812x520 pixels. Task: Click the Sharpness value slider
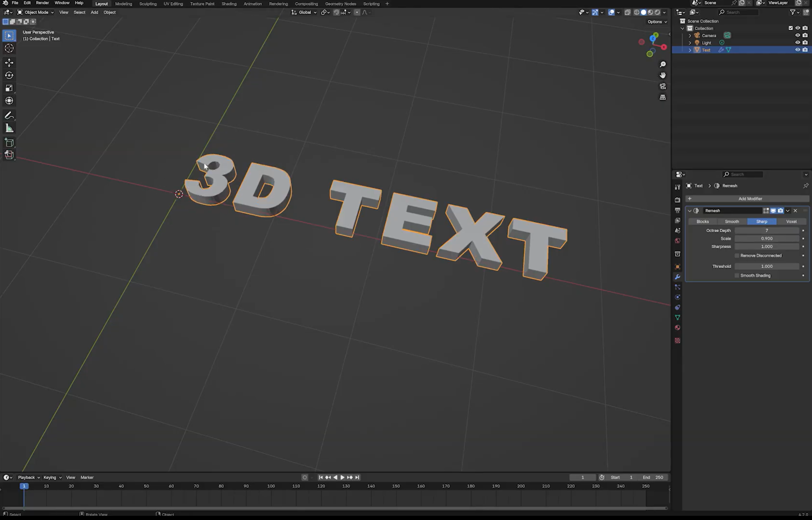(766, 246)
